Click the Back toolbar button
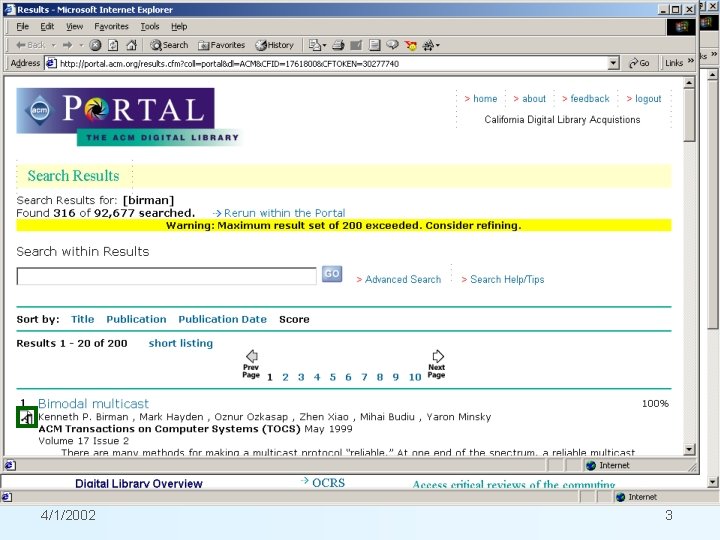The height and width of the screenshot is (540, 720). click(x=30, y=45)
